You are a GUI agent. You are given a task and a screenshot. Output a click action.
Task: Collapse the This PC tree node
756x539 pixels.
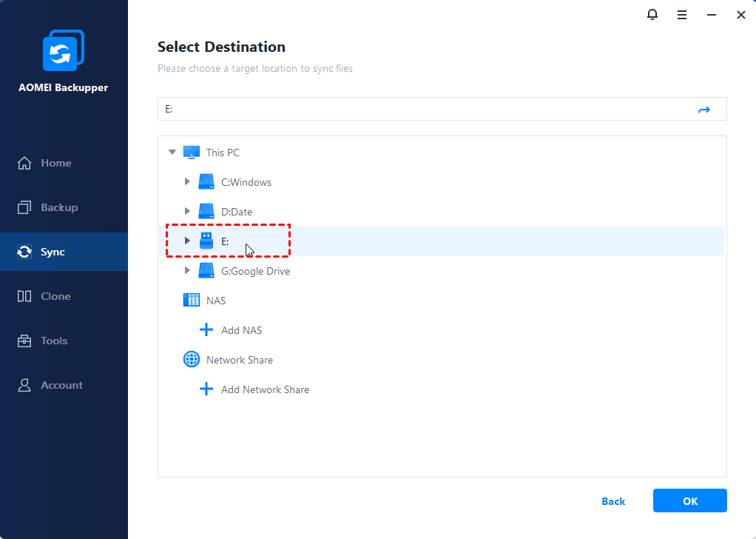(x=172, y=153)
